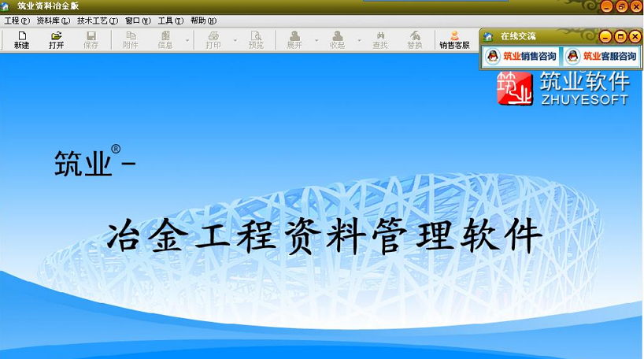
Task: Click home icon in 在线交流 panel title
Action: [488, 36]
